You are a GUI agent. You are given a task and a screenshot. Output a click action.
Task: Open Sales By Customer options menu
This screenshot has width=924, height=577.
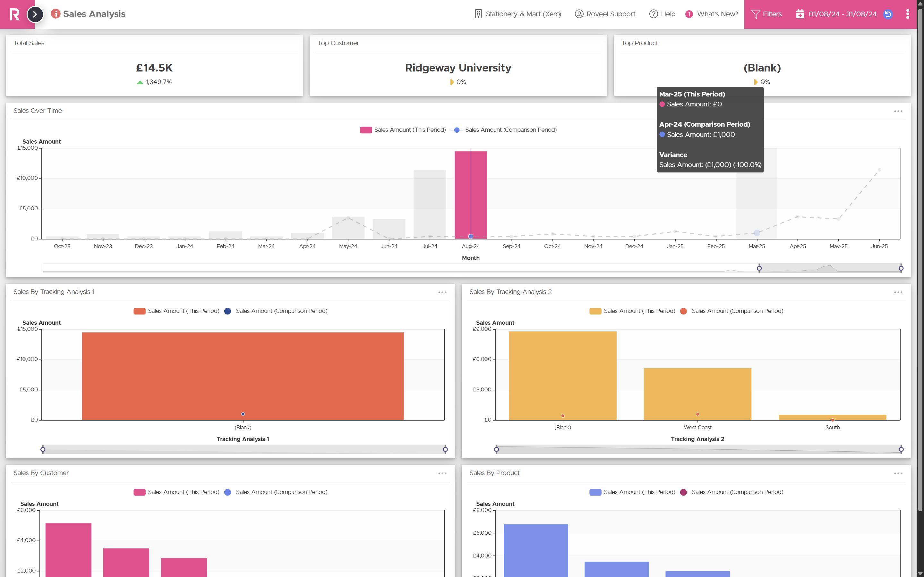pos(442,473)
